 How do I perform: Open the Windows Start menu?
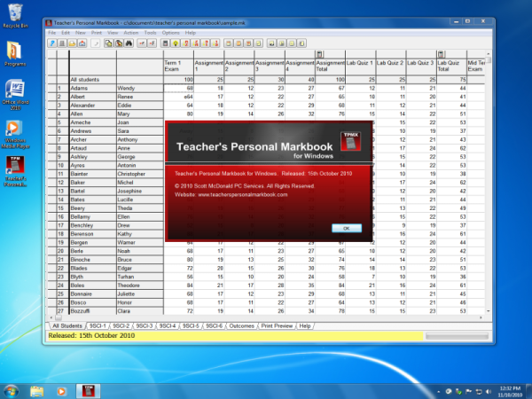tap(12, 391)
